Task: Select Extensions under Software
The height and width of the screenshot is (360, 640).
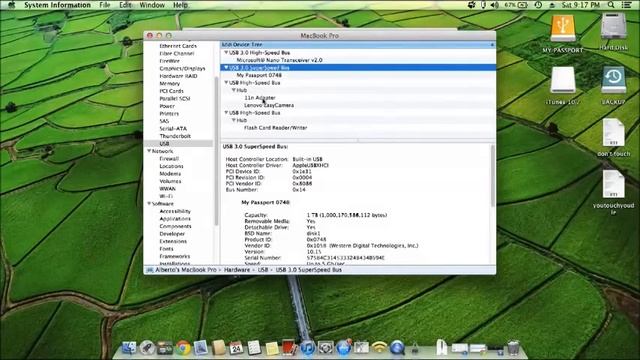Action: tap(173, 241)
